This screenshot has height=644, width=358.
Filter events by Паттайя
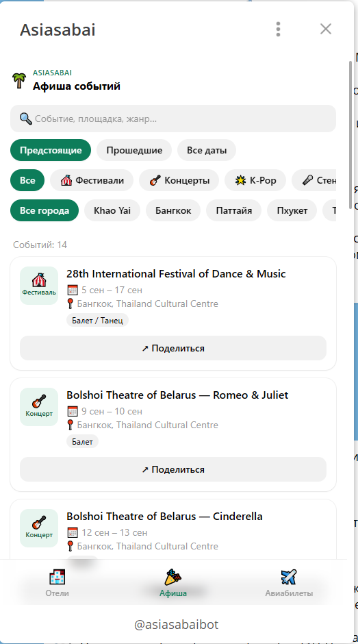point(233,211)
